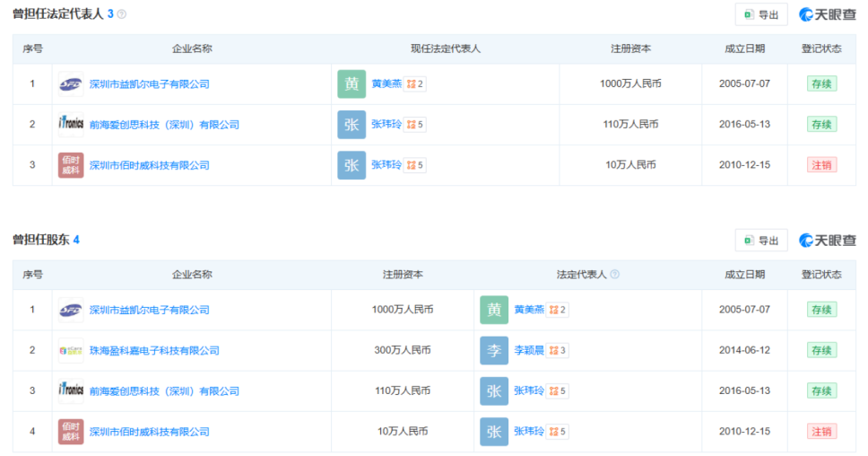The image size is (868, 456).
Task: Open 张玮玲 profile in first table row 3
Action: (386, 164)
